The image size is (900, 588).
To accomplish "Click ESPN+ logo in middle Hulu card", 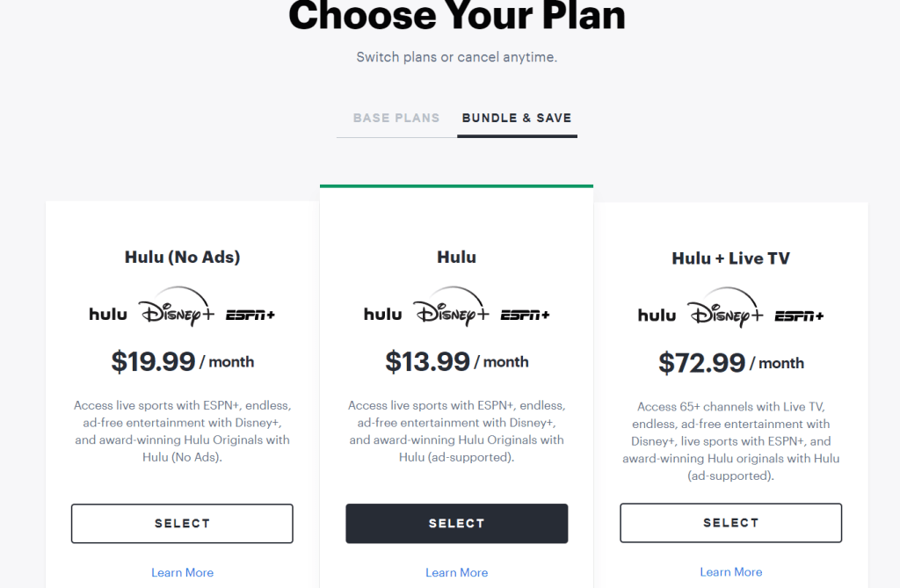I will click(525, 315).
